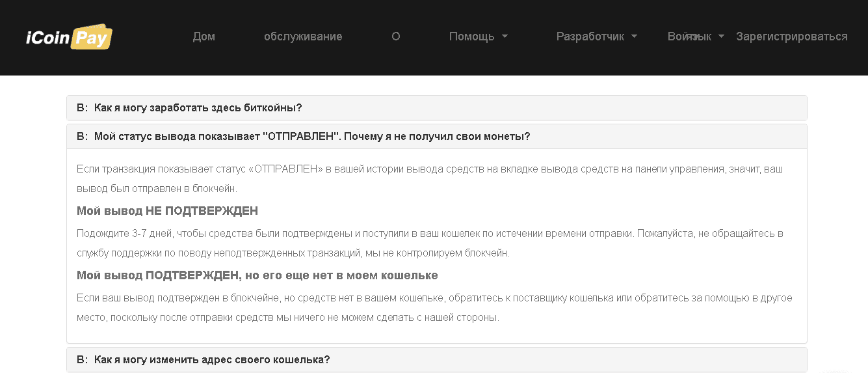Open the Помощь menu
Viewport: 868px width, 373px height.
472,36
